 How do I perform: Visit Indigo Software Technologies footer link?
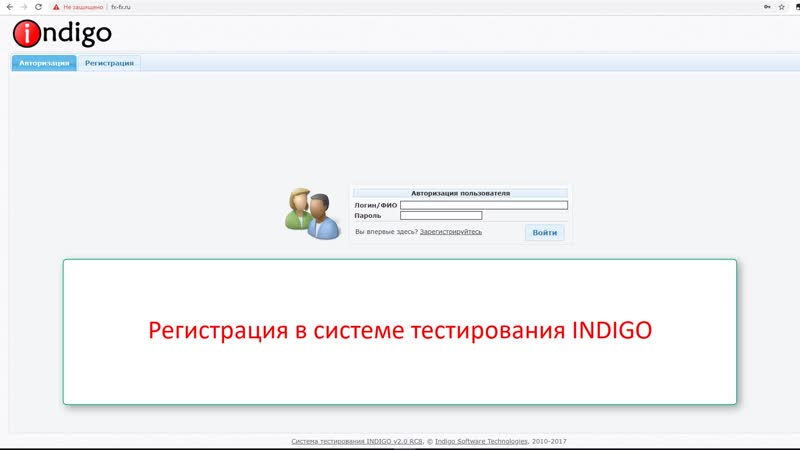[x=481, y=441]
